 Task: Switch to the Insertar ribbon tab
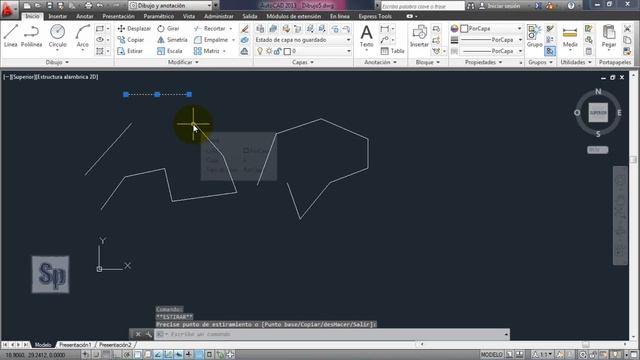click(x=58, y=16)
